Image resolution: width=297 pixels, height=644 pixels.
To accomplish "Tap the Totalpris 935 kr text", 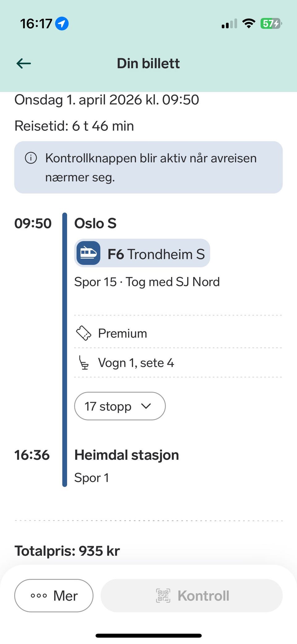I will (x=67, y=551).
